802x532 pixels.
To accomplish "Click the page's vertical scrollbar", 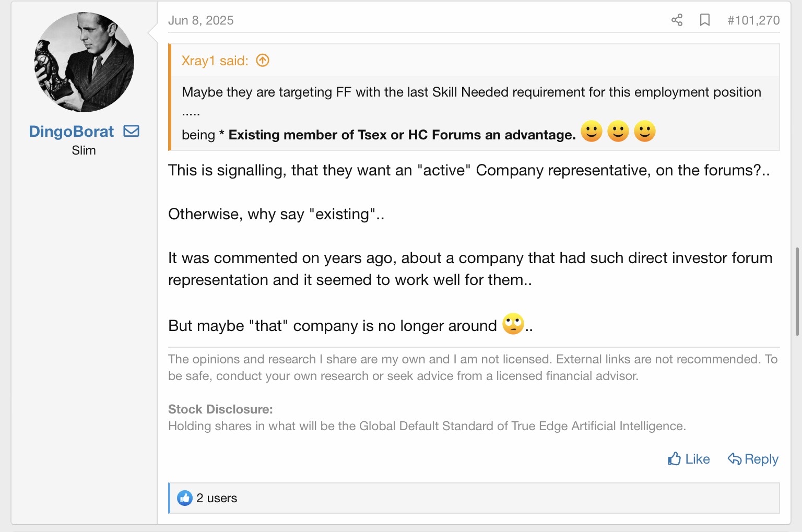I will (x=797, y=291).
